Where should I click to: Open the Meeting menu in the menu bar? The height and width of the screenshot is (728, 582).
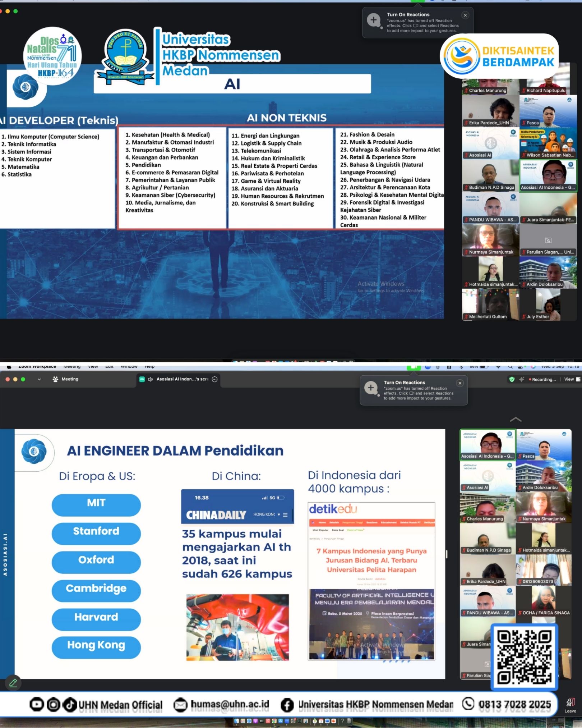pyautogui.click(x=72, y=366)
